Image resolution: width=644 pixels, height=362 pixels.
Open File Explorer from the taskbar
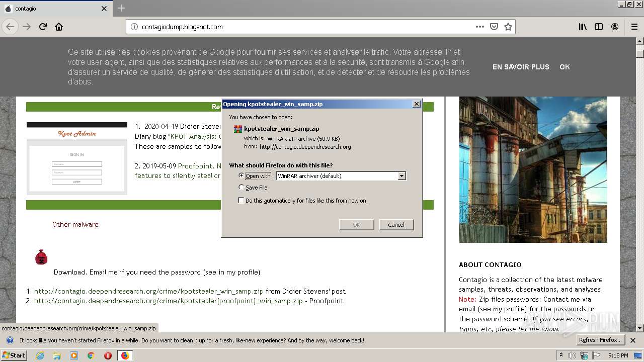(x=57, y=355)
